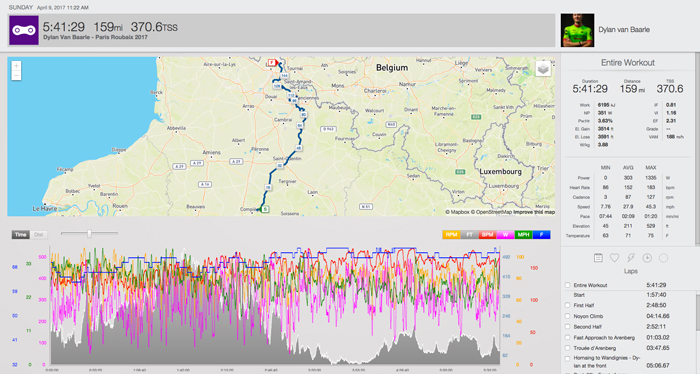Toggle the F temperature series
The width and height of the screenshot is (700, 374).
(542, 235)
